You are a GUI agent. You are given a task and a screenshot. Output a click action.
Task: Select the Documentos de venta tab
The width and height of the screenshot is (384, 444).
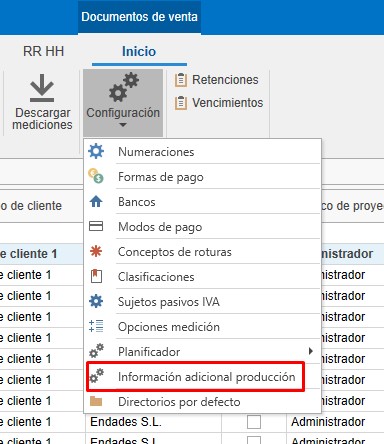[139, 17]
